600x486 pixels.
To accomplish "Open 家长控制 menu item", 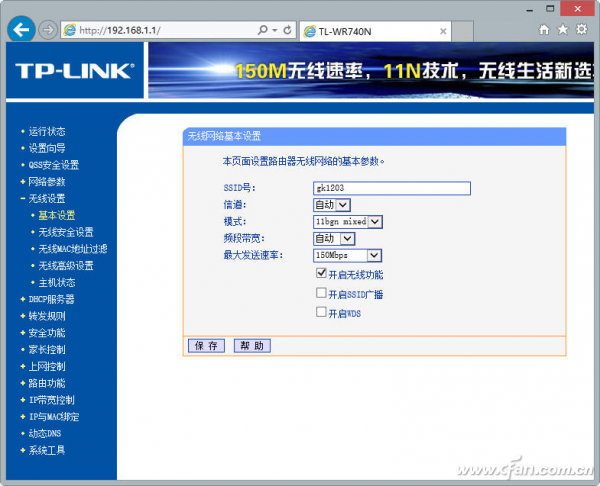I will [x=47, y=350].
